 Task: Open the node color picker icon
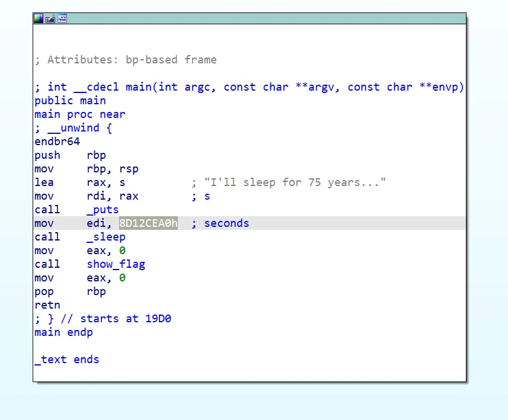39,18
